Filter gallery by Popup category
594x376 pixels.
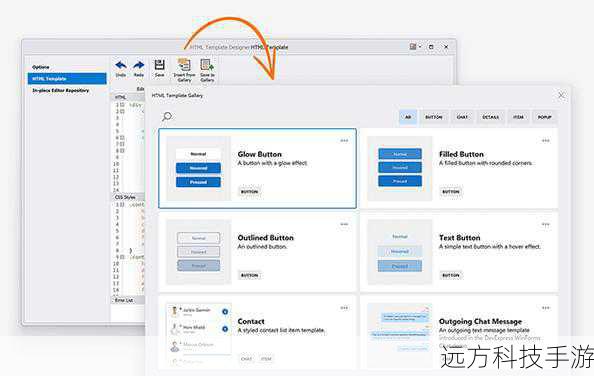[x=544, y=117]
